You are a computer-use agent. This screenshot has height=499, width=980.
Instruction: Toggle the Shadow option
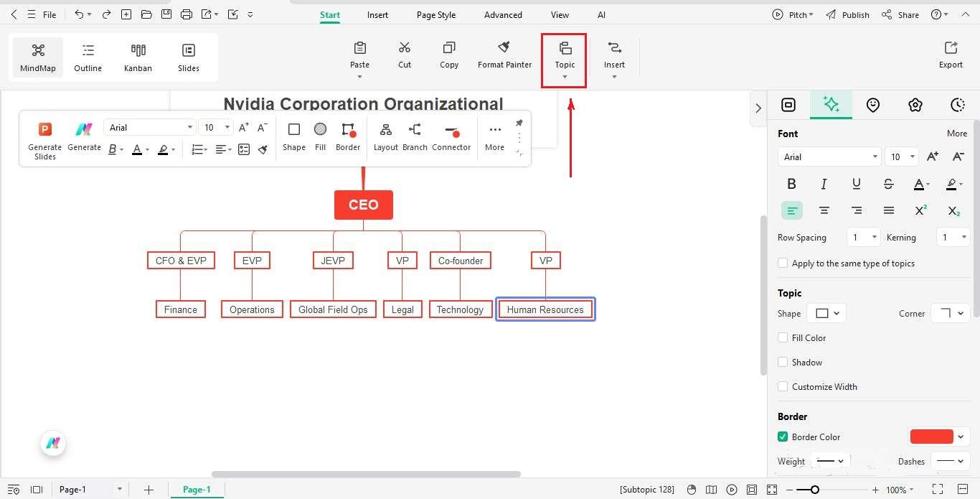[783, 362]
